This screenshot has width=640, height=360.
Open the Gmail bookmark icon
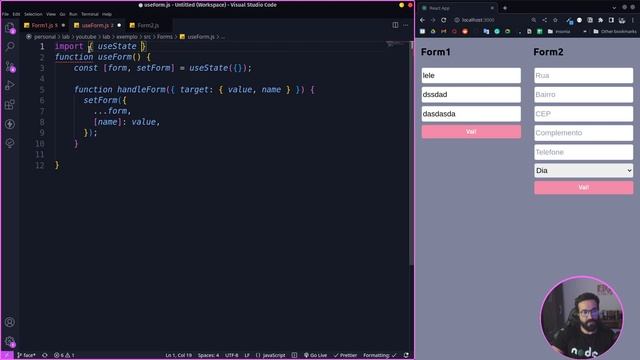[444, 31]
